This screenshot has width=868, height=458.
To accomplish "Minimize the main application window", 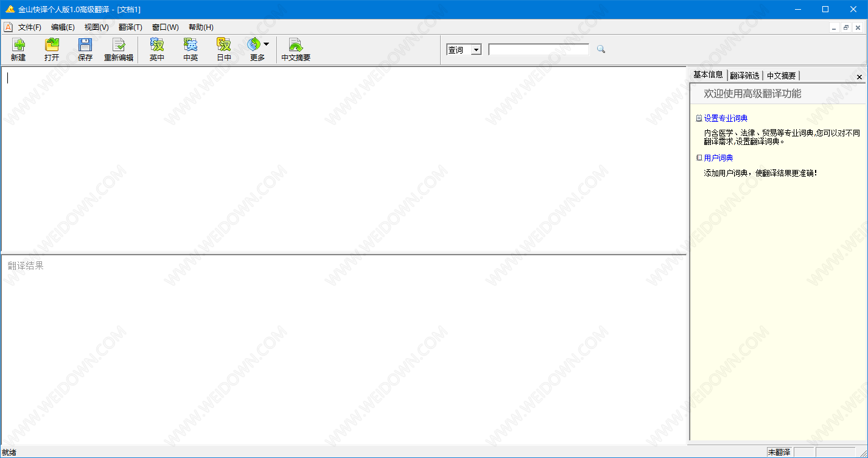I will (x=798, y=9).
